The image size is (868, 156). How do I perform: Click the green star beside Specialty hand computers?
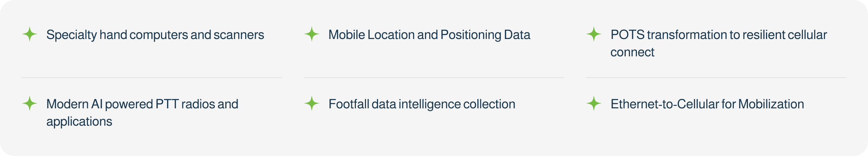[x=30, y=34]
